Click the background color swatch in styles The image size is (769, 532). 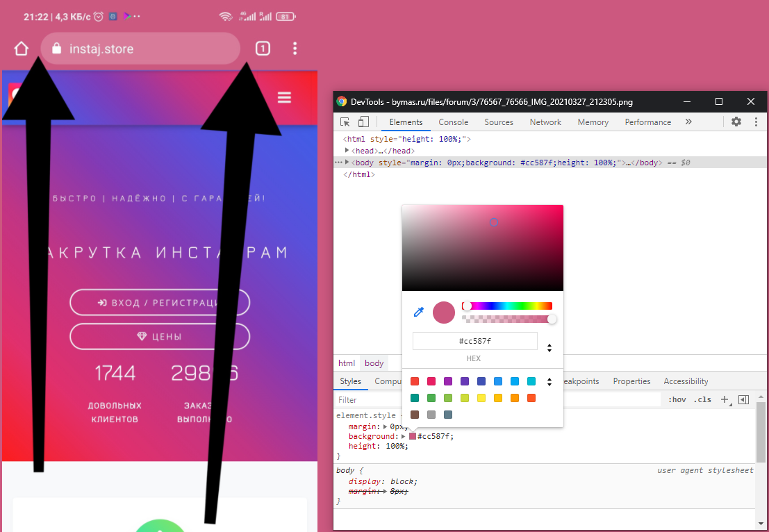[413, 436]
